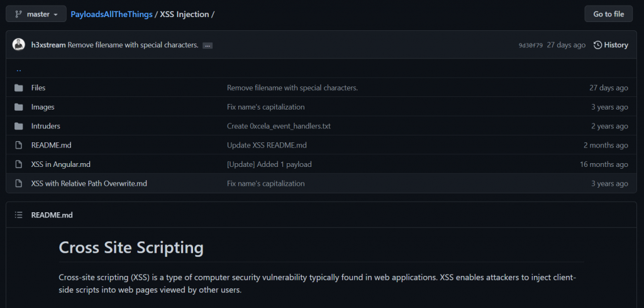644x308 pixels.
Task: Expand the commit message ellipsis
Action: tap(208, 45)
